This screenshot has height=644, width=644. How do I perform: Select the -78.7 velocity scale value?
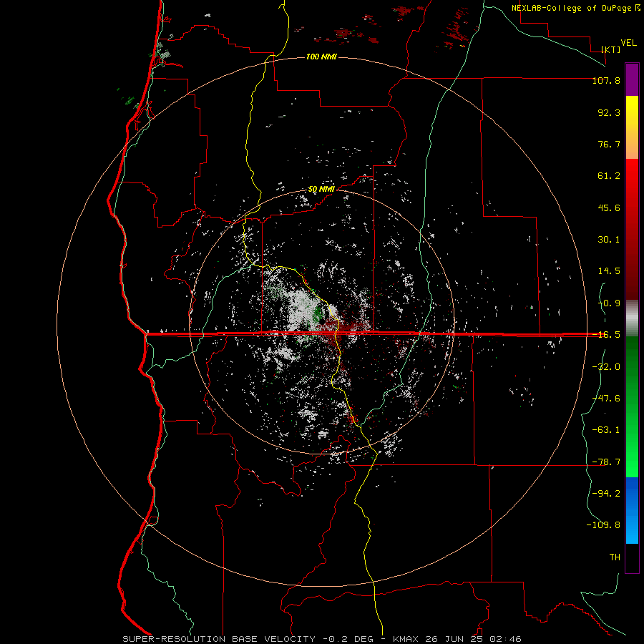(x=606, y=462)
